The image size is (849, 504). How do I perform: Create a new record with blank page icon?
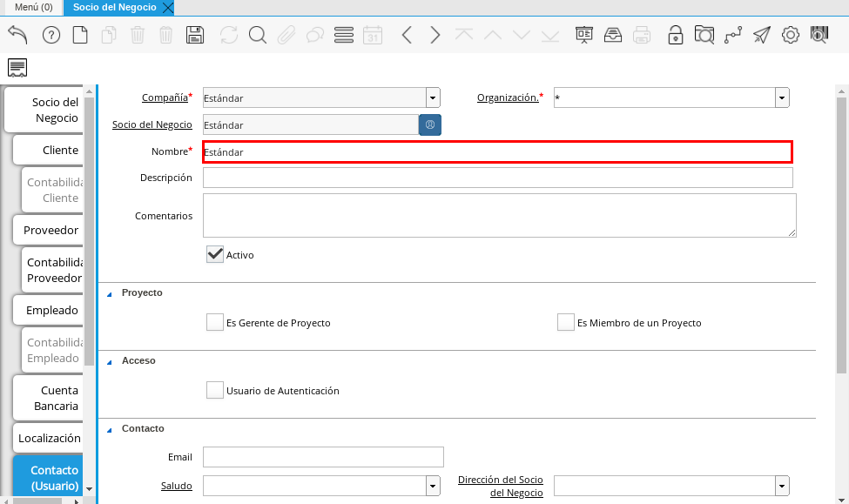(79, 35)
